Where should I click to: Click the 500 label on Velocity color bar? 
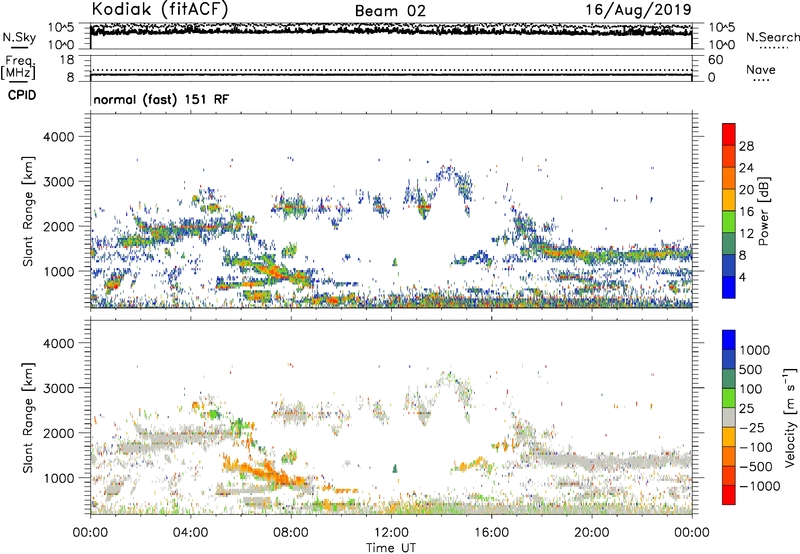[751, 370]
